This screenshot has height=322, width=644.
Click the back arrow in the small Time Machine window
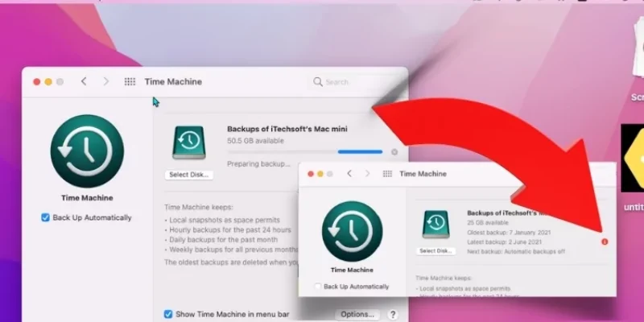pos(349,174)
